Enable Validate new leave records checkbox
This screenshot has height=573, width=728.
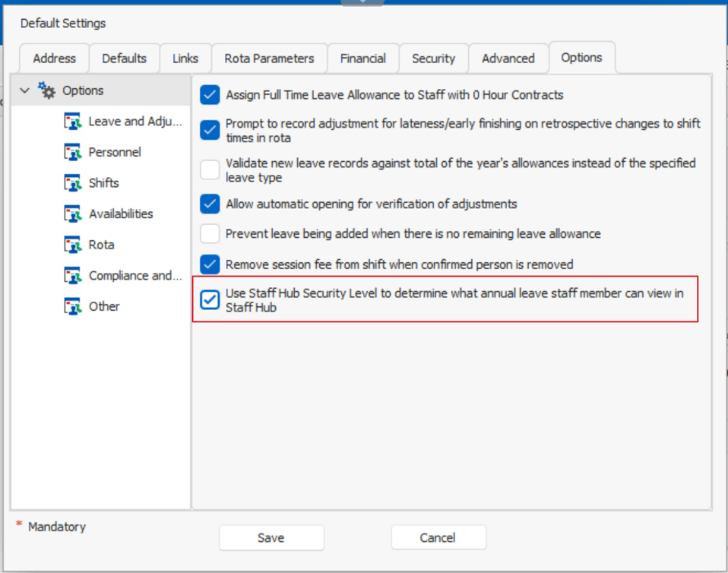(x=210, y=169)
